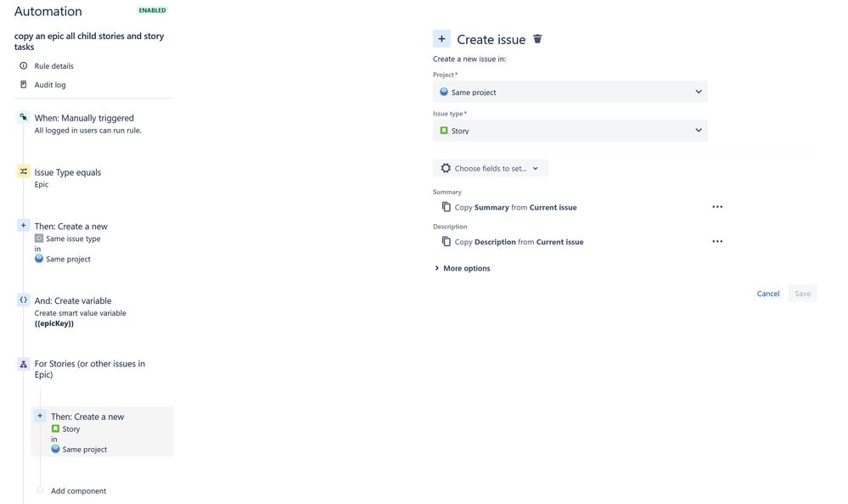Delete the Create issue action via trash icon
This screenshot has width=848, height=504.
pyautogui.click(x=539, y=37)
